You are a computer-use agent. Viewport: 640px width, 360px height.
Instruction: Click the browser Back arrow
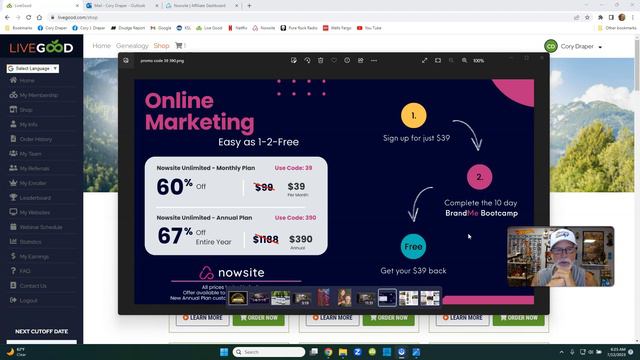click(7, 18)
